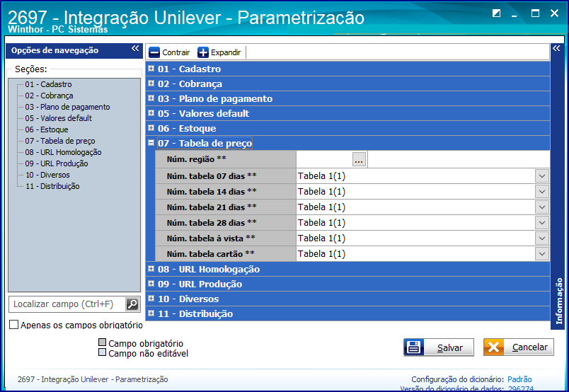
Task: Select 10 - Diversos in Seções tree
Action: point(47,175)
